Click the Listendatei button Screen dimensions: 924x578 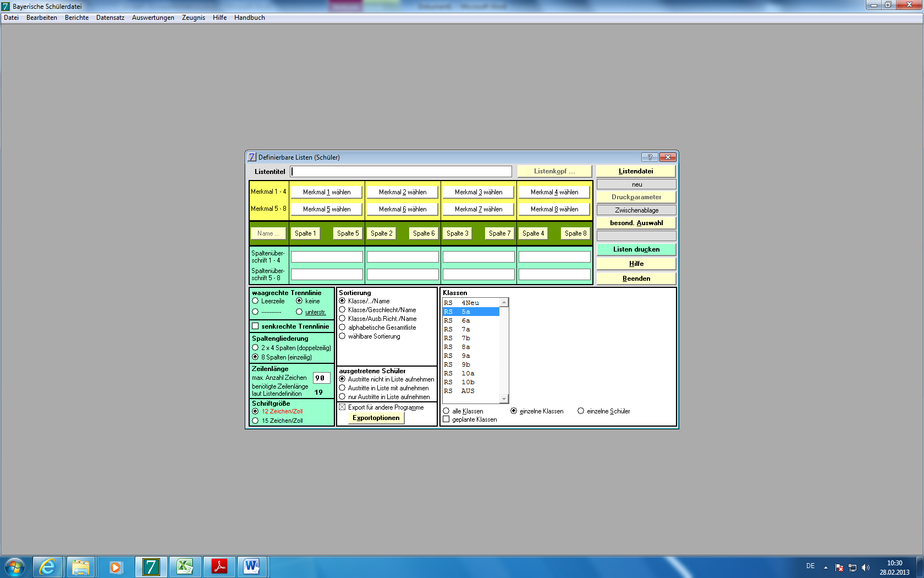pyautogui.click(x=636, y=171)
